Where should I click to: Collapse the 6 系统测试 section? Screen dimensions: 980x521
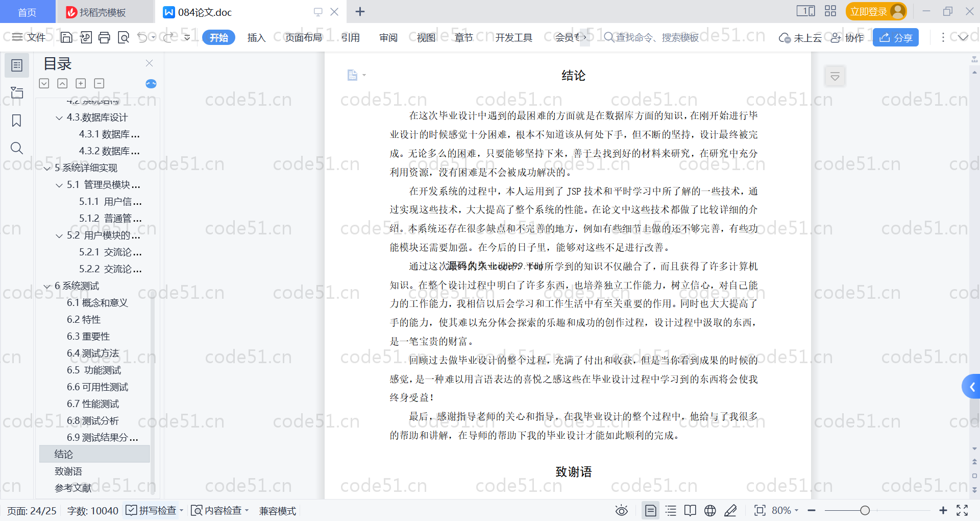(x=47, y=287)
